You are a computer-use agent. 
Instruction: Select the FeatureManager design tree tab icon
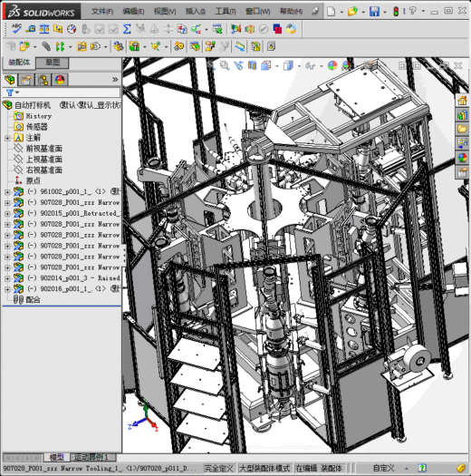coord(10,80)
